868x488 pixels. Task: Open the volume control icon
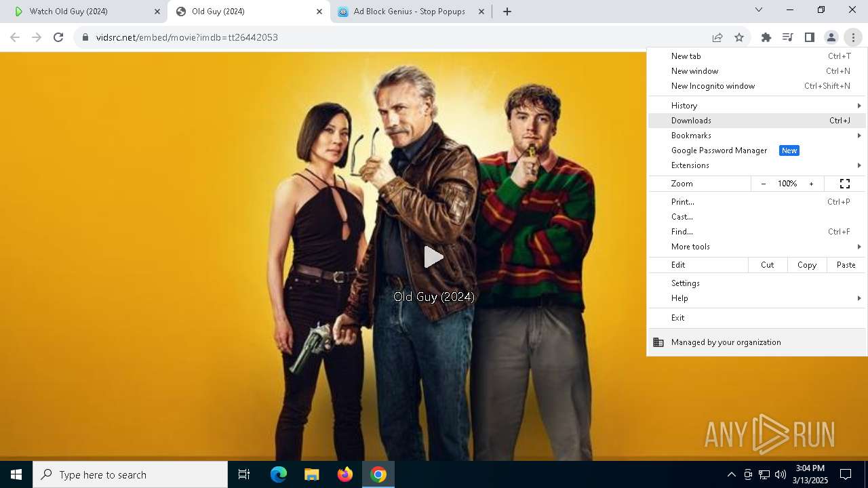780,474
